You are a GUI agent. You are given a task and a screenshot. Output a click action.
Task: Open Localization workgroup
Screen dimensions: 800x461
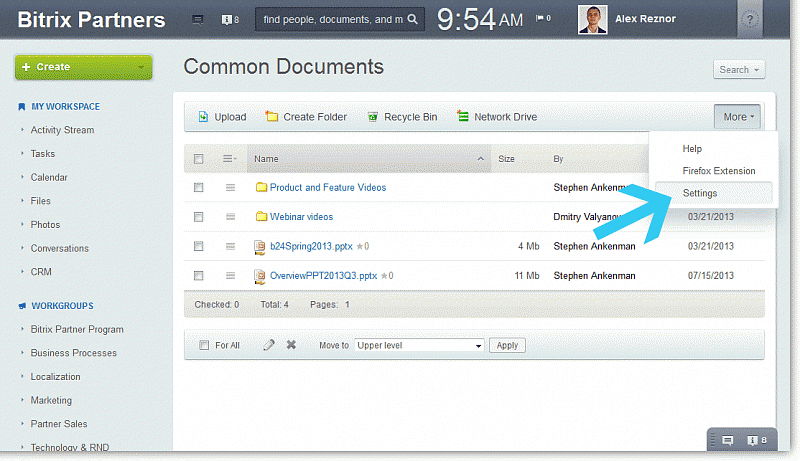[x=55, y=377]
